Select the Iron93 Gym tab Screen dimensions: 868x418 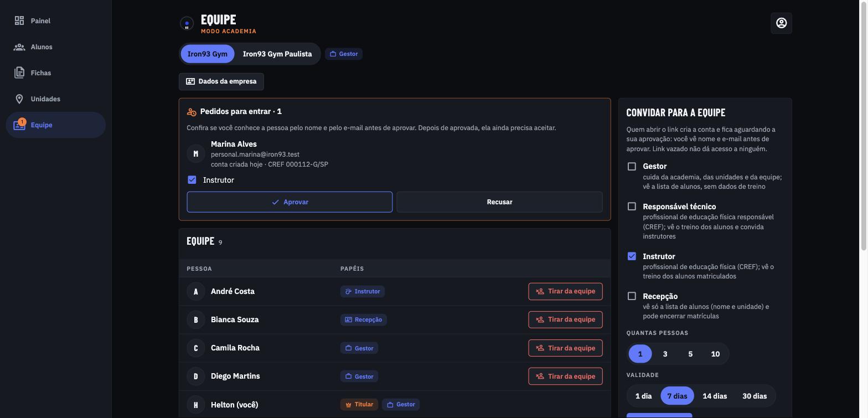208,54
